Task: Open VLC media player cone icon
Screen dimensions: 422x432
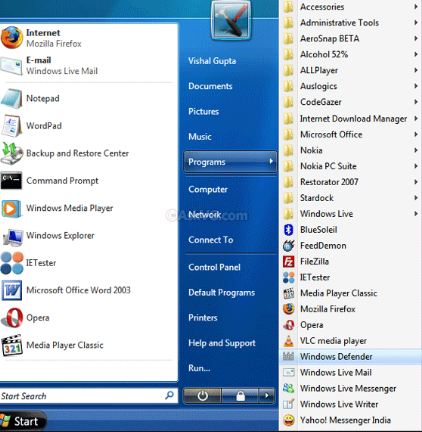Action: coord(289,341)
